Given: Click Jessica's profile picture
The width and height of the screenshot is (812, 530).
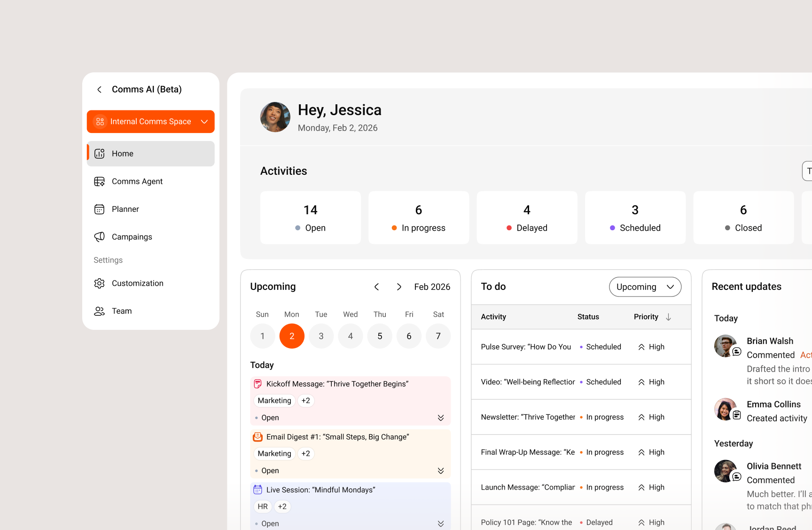Looking at the screenshot, I should 275,117.
